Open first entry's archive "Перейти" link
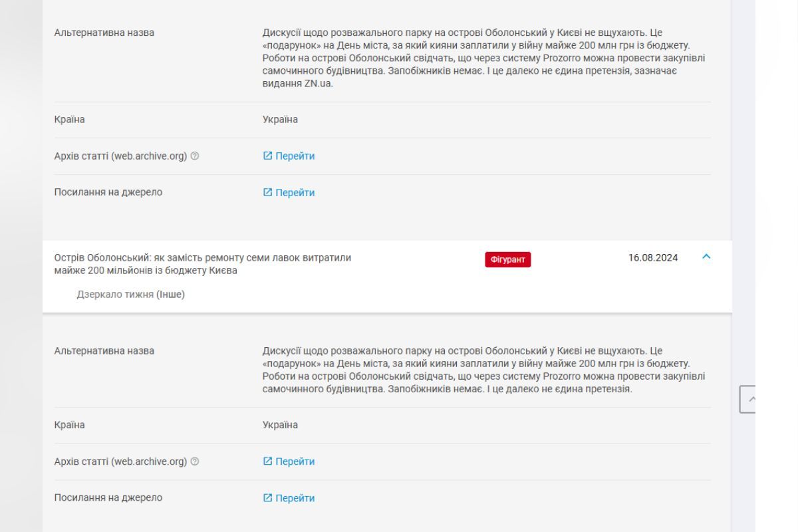 (295, 156)
